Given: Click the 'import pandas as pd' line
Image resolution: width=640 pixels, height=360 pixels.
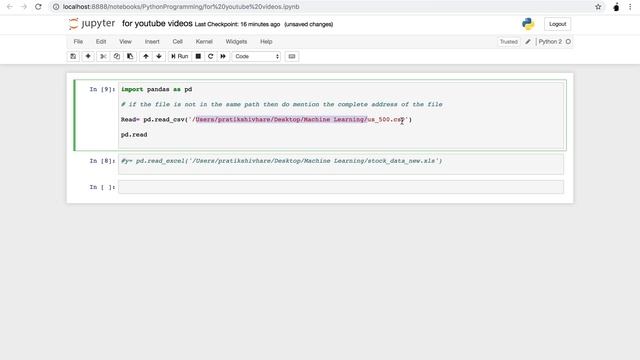Looking at the screenshot, I should [156, 89].
